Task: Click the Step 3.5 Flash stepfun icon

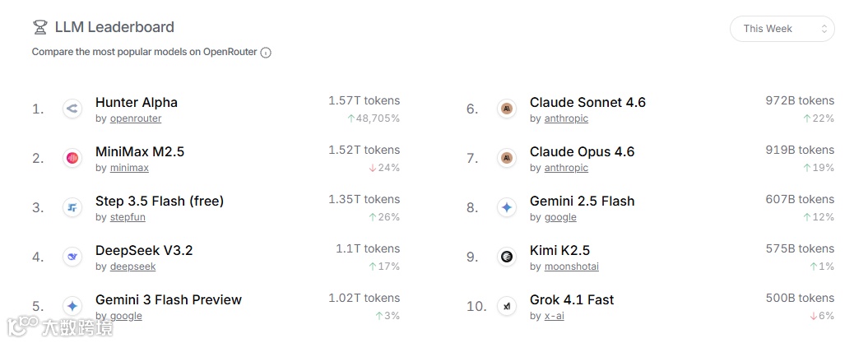Action: tap(72, 207)
